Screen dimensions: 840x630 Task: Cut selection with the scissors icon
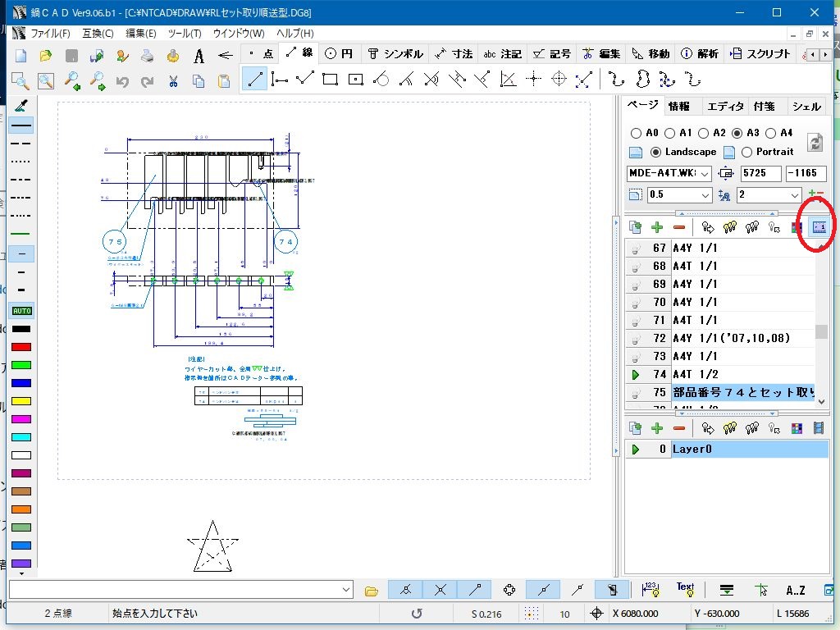point(173,81)
